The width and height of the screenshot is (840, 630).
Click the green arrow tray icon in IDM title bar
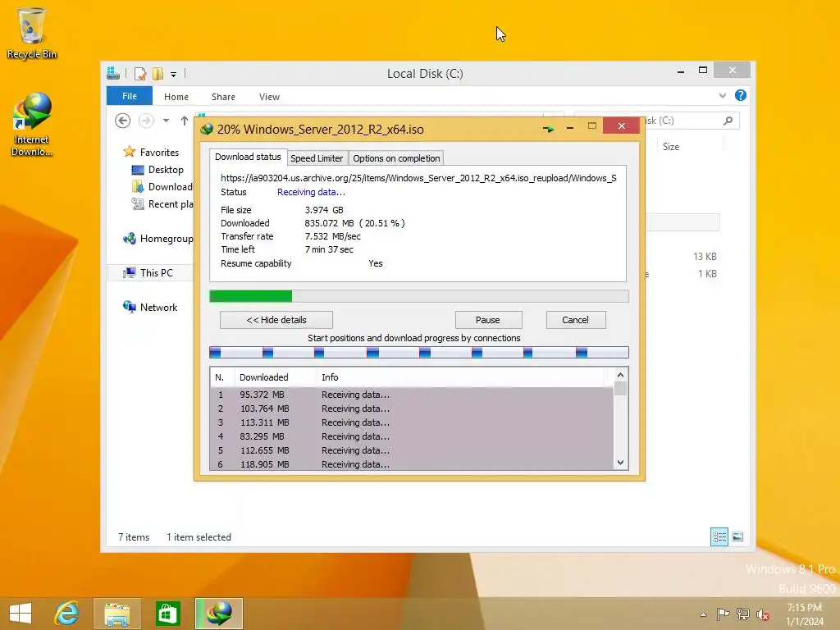pyautogui.click(x=548, y=129)
